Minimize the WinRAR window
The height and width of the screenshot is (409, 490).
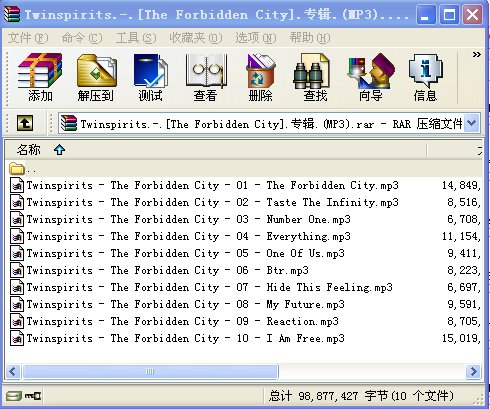pyautogui.click(x=425, y=14)
